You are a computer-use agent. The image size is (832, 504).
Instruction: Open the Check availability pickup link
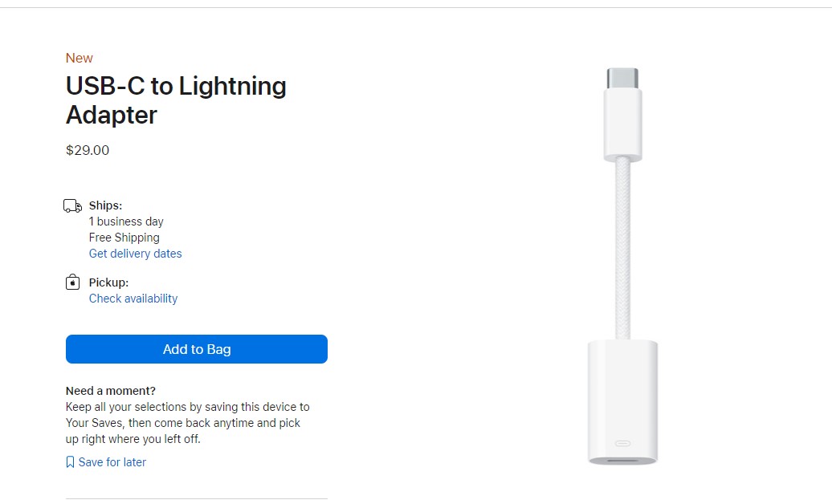[133, 299]
